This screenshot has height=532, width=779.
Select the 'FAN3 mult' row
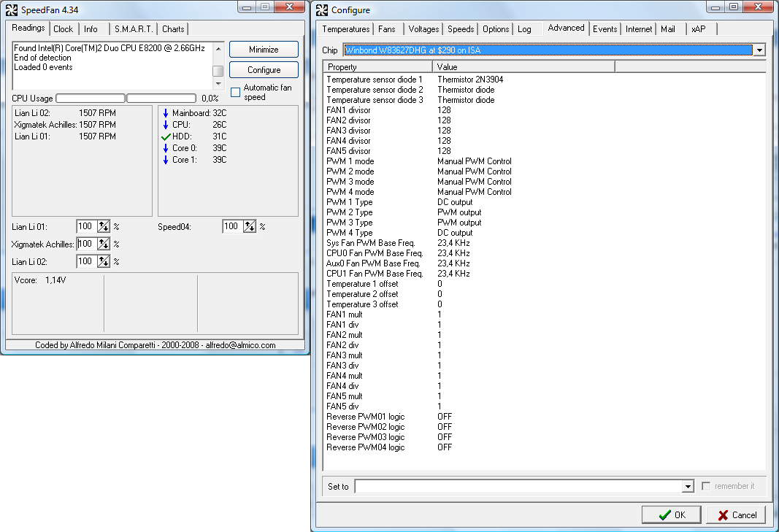click(x=545, y=355)
